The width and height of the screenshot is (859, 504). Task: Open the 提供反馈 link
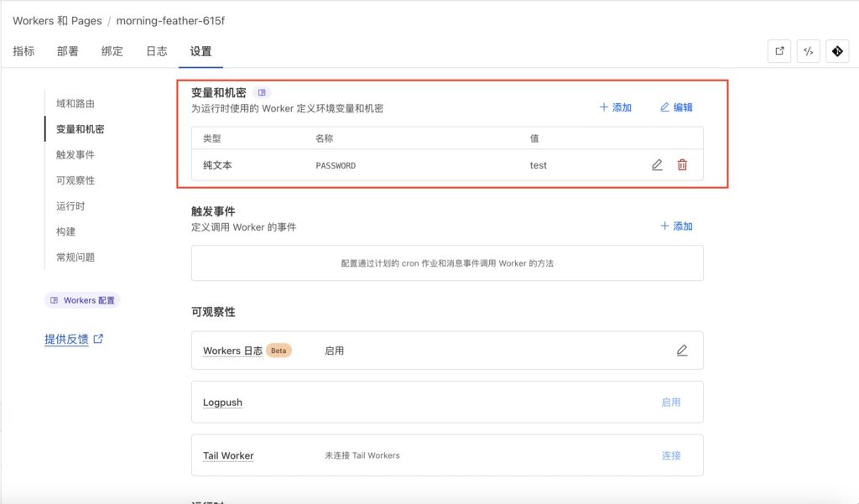point(74,339)
